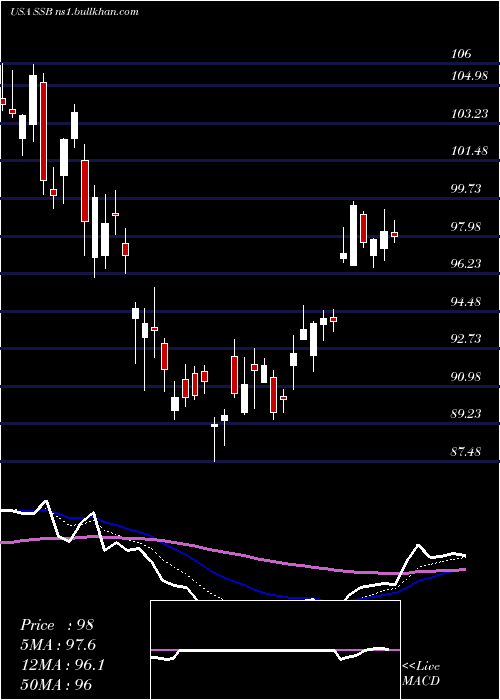The height and width of the screenshot is (700, 500).
Task: Click the 87.48 price level label
Action: (467, 451)
